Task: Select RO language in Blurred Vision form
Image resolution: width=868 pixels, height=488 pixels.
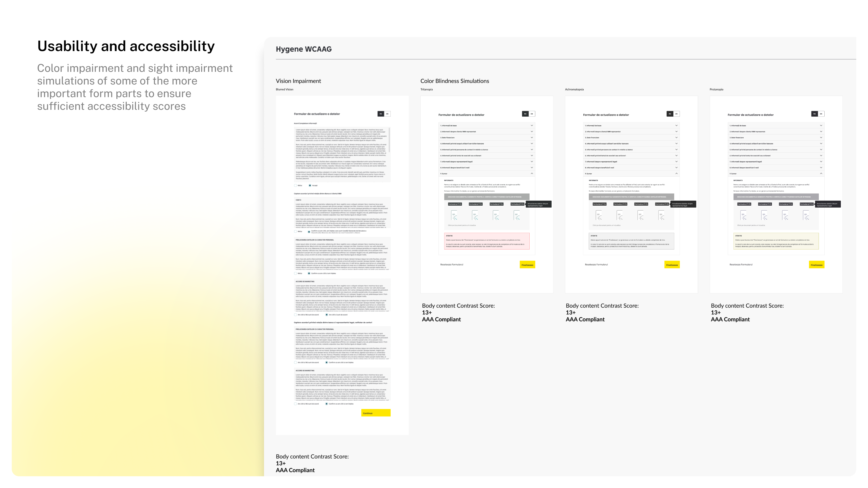Action: (x=381, y=114)
